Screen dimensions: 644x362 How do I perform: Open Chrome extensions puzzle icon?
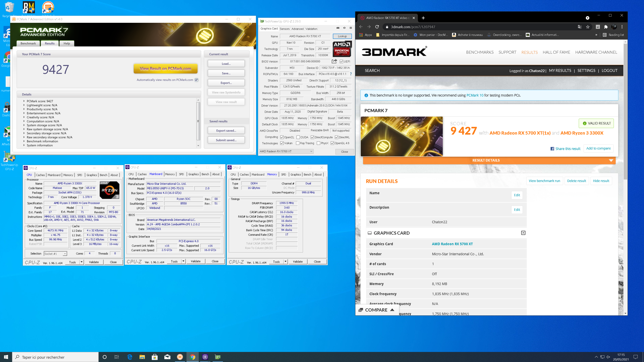pos(606,27)
